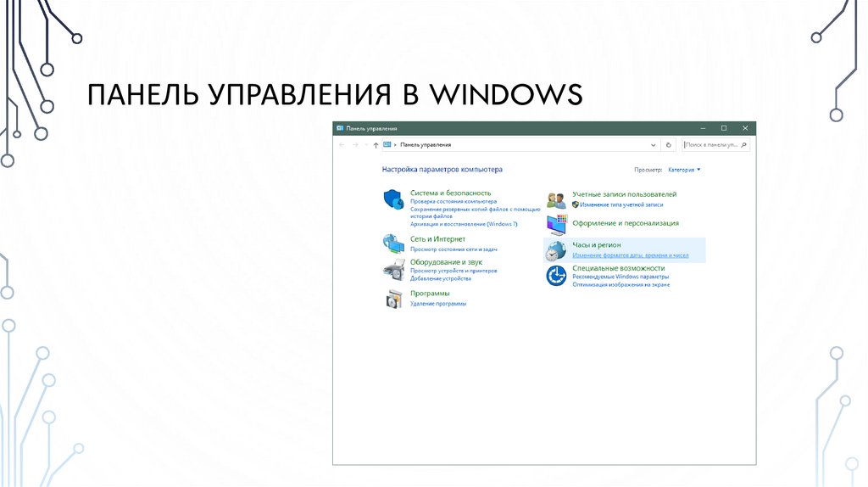Maximize the Control Panel window
Image resolution: width=868 pixels, height=487 pixels.
click(724, 128)
